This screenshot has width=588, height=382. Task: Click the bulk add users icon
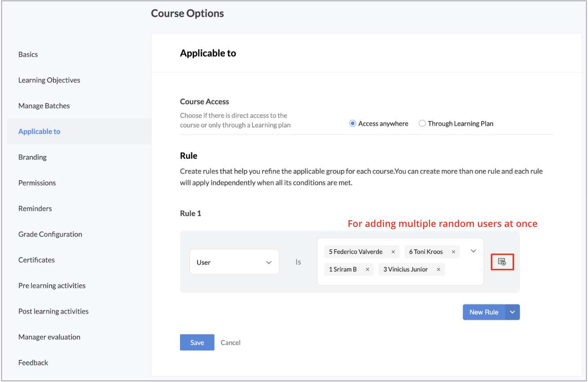[x=502, y=262]
